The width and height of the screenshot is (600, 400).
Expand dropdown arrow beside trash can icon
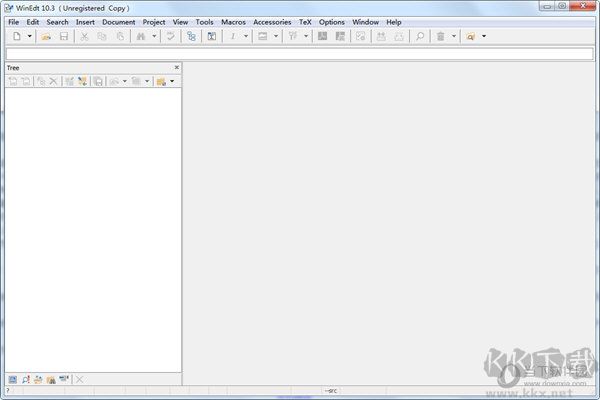tap(454, 36)
